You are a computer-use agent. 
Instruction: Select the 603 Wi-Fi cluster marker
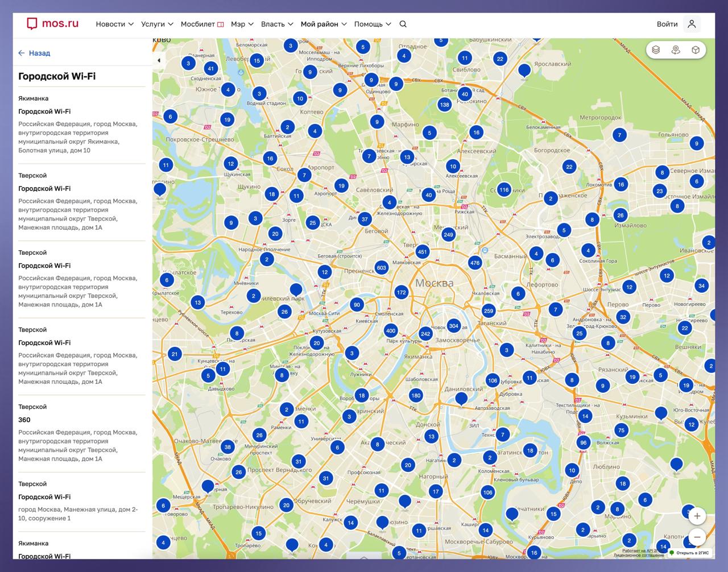click(381, 268)
